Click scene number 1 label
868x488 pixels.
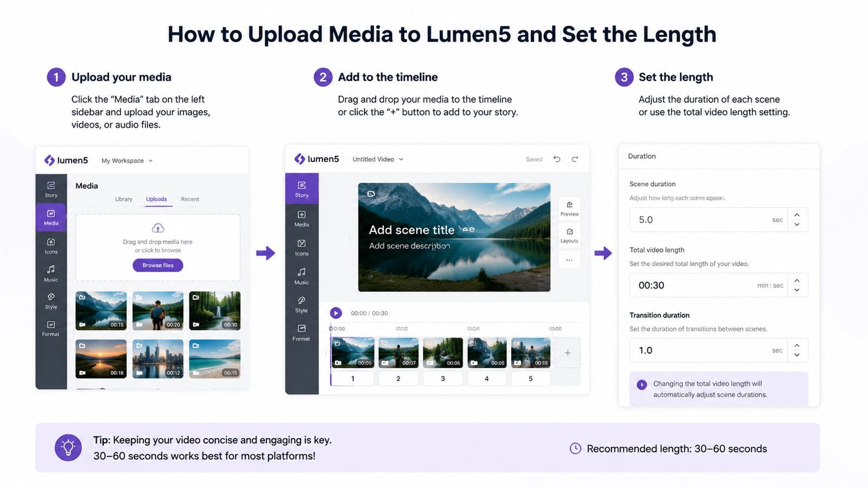pos(353,378)
